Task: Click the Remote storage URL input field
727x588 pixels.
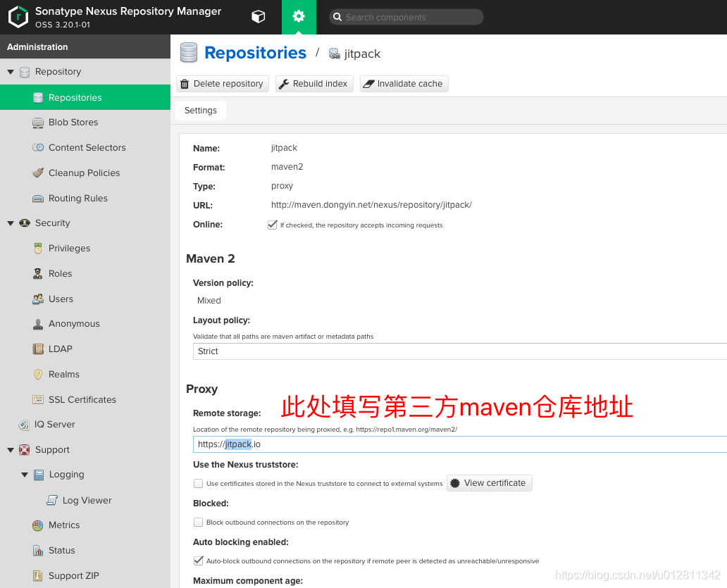Action: pos(460,444)
